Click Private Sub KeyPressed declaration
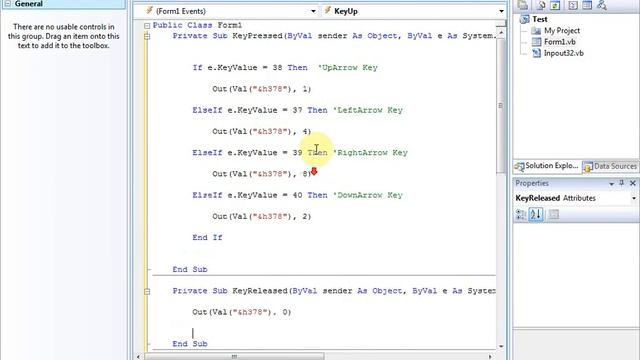640x360 pixels. tap(334, 36)
